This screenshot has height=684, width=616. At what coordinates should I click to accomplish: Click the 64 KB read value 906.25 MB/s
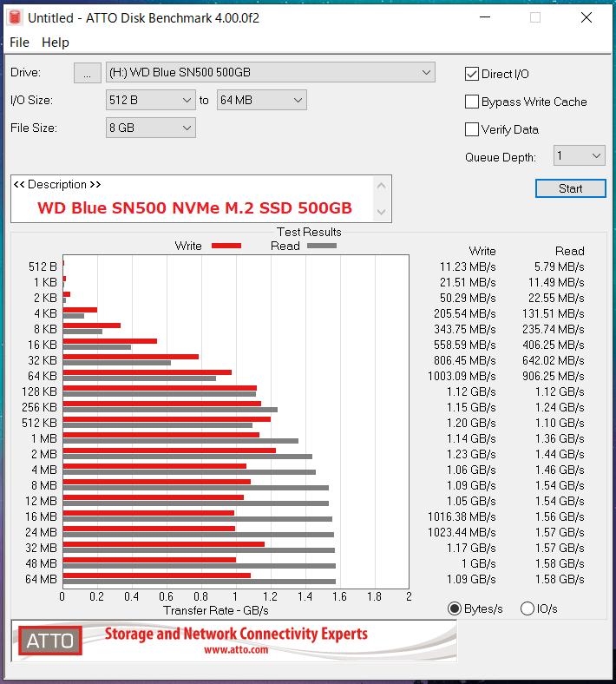click(x=554, y=376)
